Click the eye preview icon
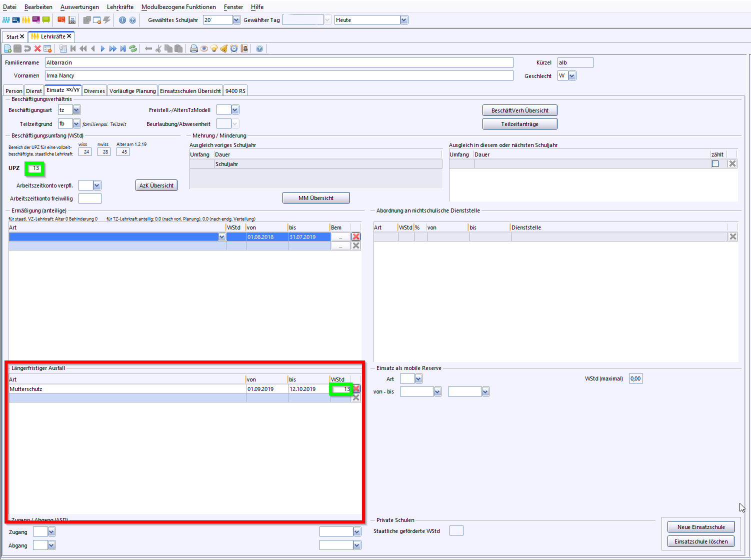This screenshot has width=751, height=560. coord(204,48)
